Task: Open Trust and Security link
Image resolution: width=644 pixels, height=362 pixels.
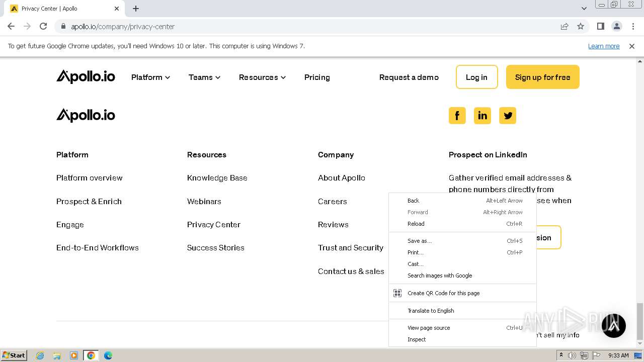Action: 351,248
